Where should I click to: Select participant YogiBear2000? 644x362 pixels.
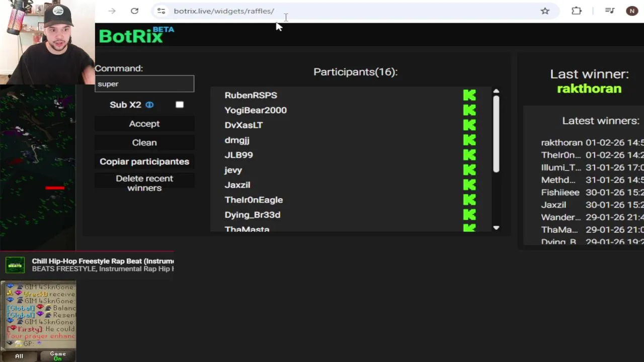pos(256,110)
